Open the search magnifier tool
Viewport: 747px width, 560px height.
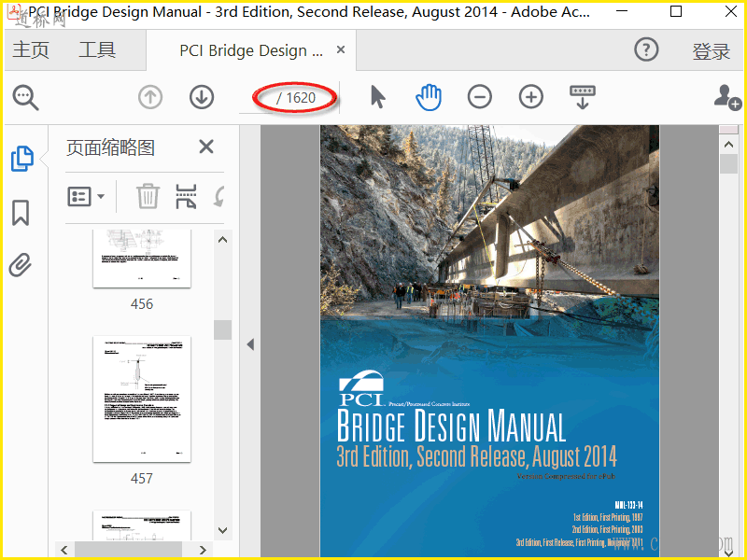click(x=26, y=98)
